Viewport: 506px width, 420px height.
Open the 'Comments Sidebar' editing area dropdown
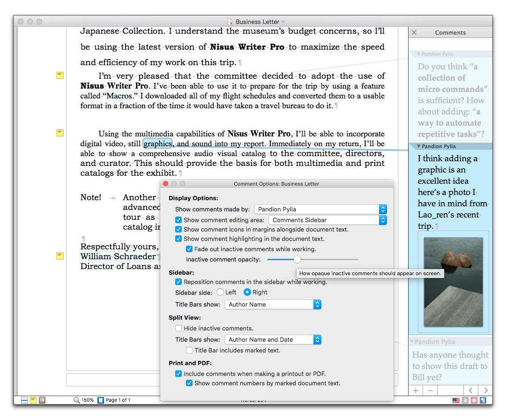[327, 220]
